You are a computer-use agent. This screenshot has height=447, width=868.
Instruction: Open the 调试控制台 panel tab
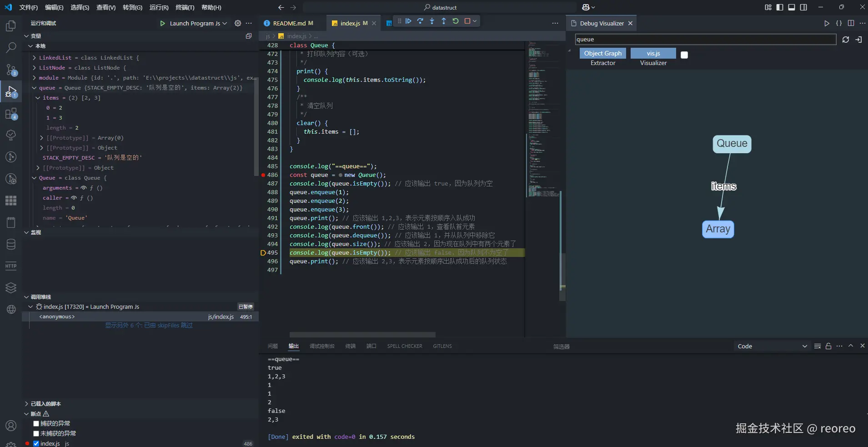(x=322, y=346)
